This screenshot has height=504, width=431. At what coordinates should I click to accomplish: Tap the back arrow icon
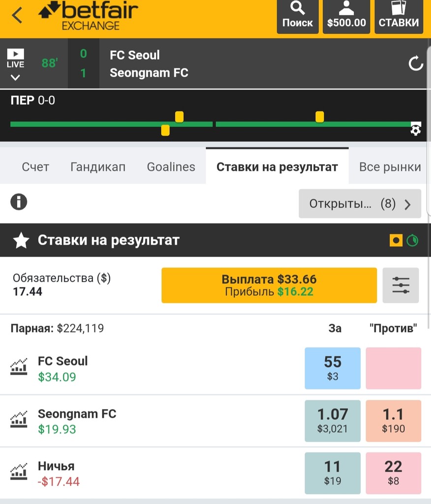17,16
